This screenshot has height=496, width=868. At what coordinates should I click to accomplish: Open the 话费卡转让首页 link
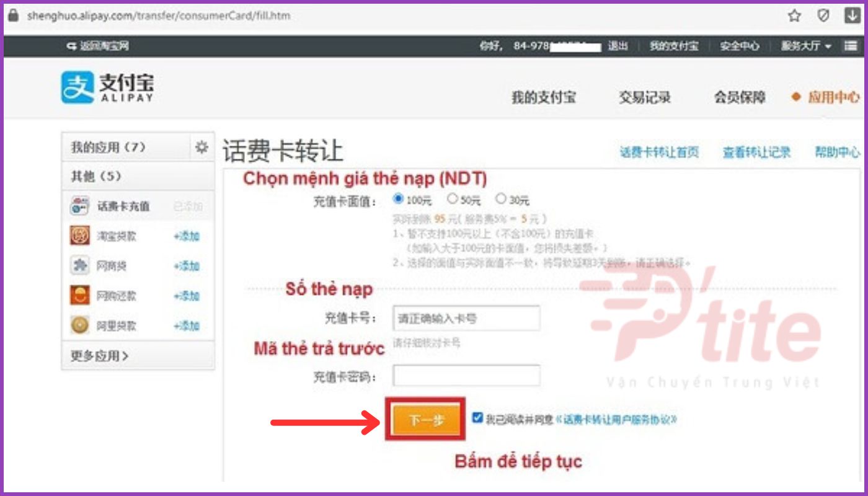click(x=659, y=152)
